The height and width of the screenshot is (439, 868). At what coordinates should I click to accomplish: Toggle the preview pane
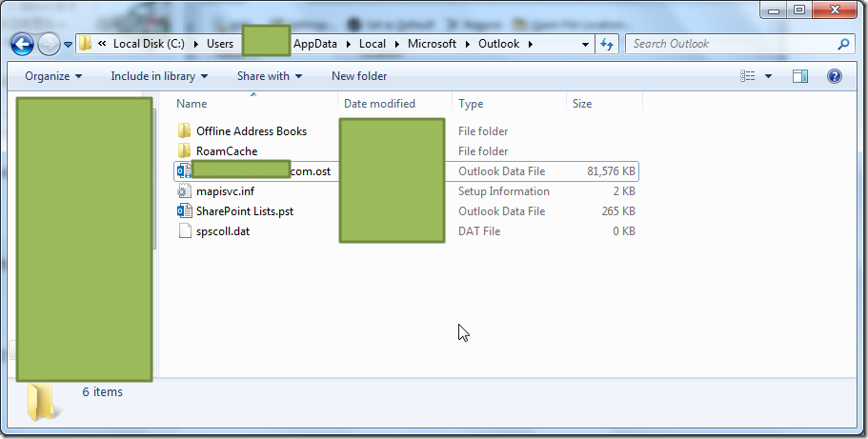[x=800, y=76]
